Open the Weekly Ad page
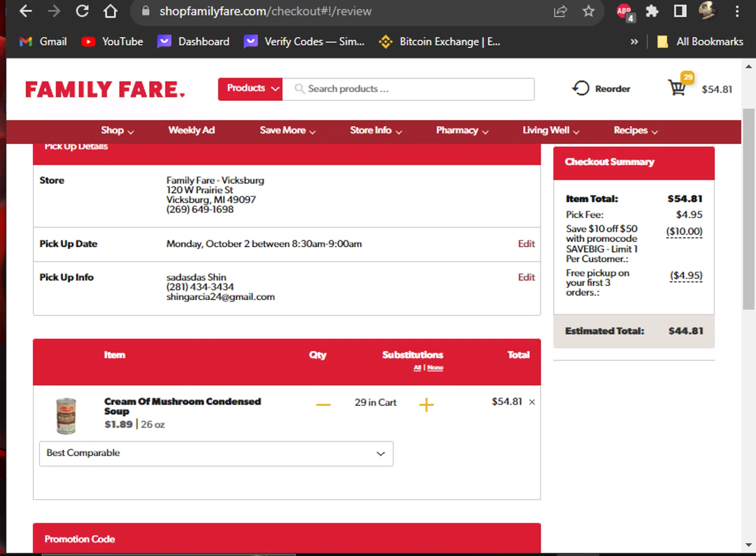756x556 pixels. (192, 130)
